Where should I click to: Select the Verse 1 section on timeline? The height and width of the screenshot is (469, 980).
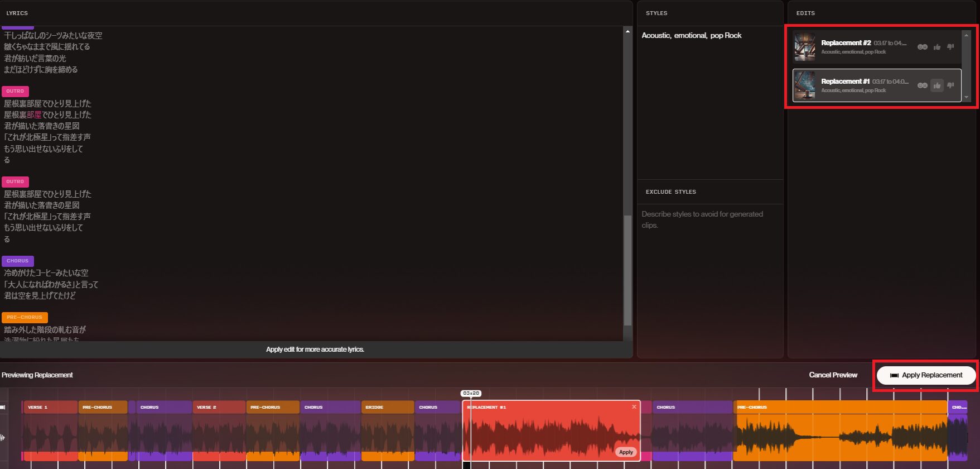pos(50,408)
